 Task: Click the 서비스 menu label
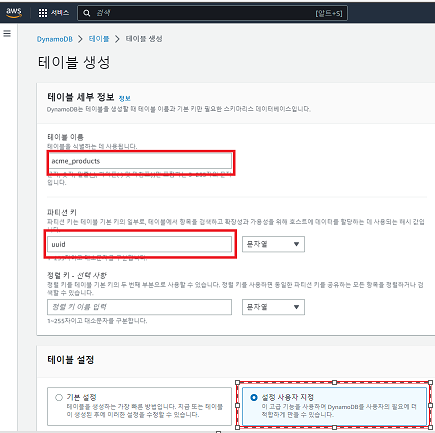pyautogui.click(x=60, y=13)
